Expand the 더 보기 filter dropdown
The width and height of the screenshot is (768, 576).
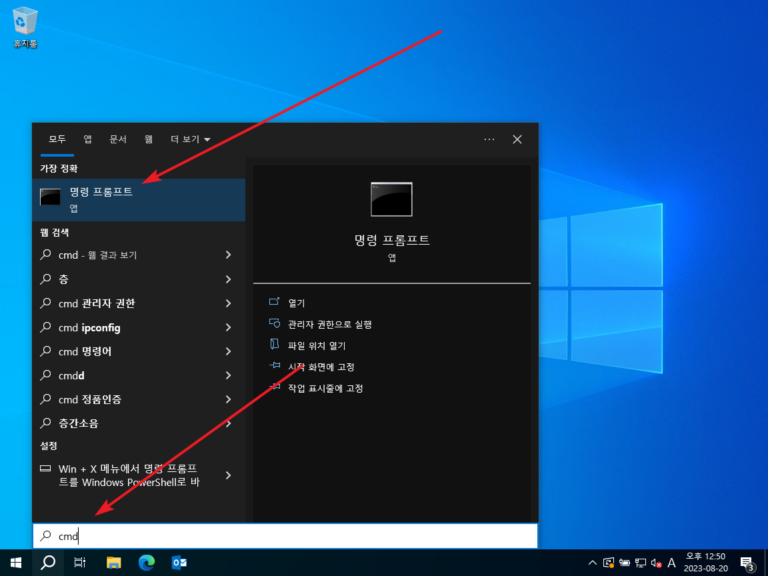pyautogui.click(x=190, y=140)
